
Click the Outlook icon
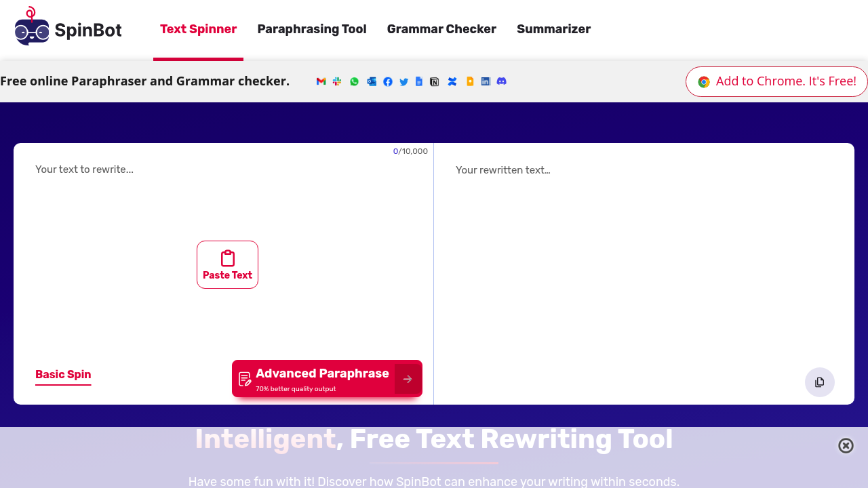pos(372,81)
